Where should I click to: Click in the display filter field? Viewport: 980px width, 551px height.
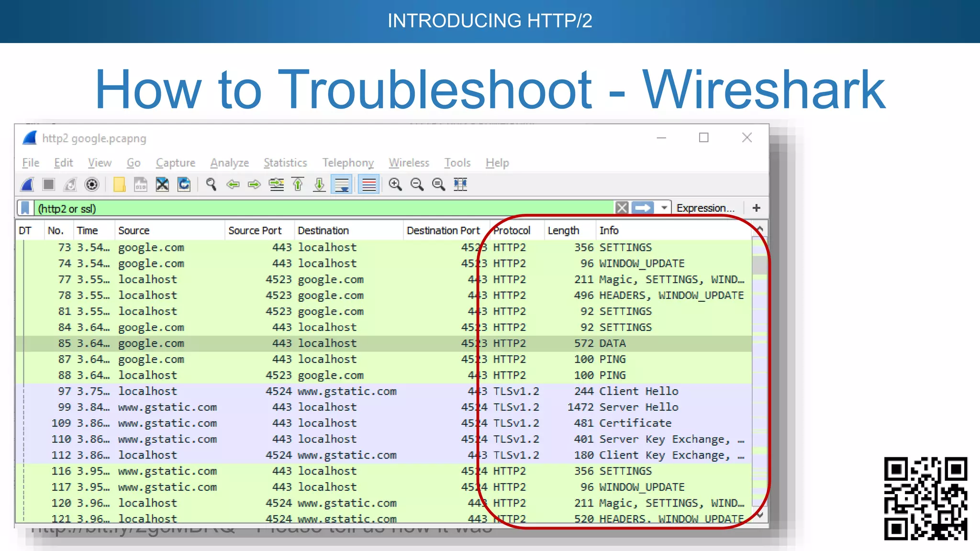[323, 208]
